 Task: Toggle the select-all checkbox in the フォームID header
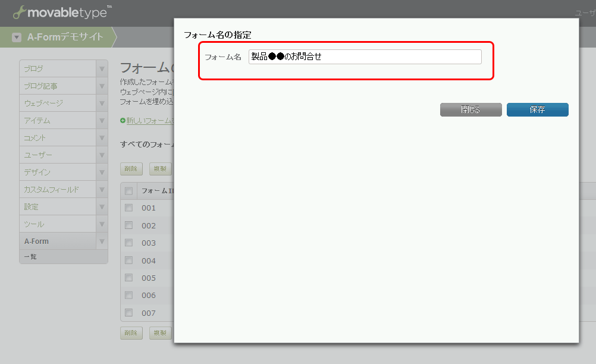(x=128, y=190)
